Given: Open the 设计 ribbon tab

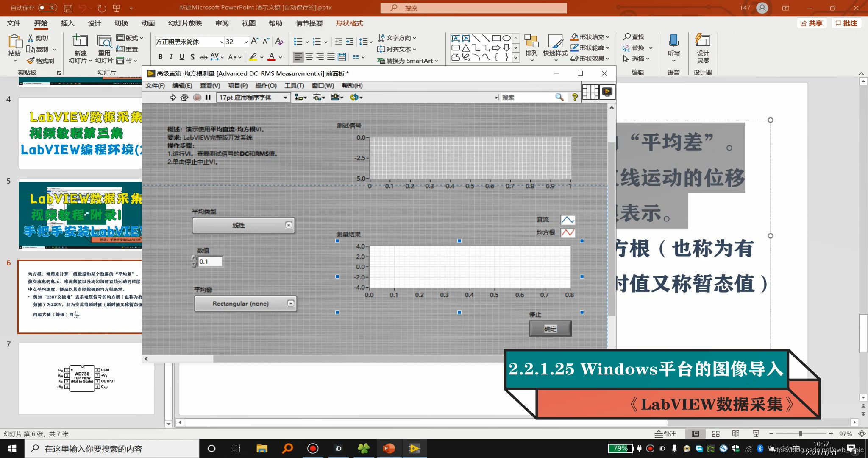Looking at the screenshot, I should pos(94,23).
